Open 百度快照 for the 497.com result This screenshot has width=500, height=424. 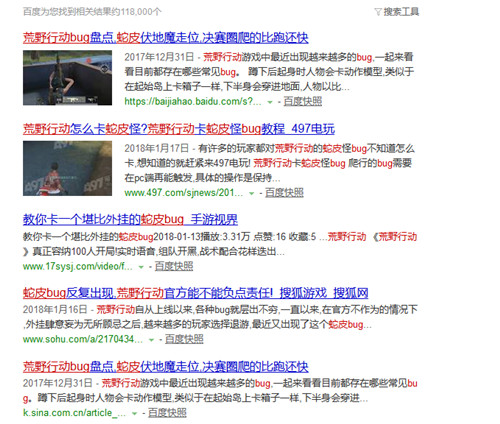click(x=284, y=193)
